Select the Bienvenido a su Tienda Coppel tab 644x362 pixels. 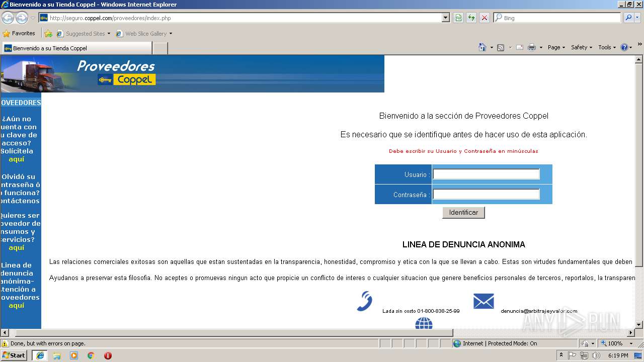coord(76,48)
